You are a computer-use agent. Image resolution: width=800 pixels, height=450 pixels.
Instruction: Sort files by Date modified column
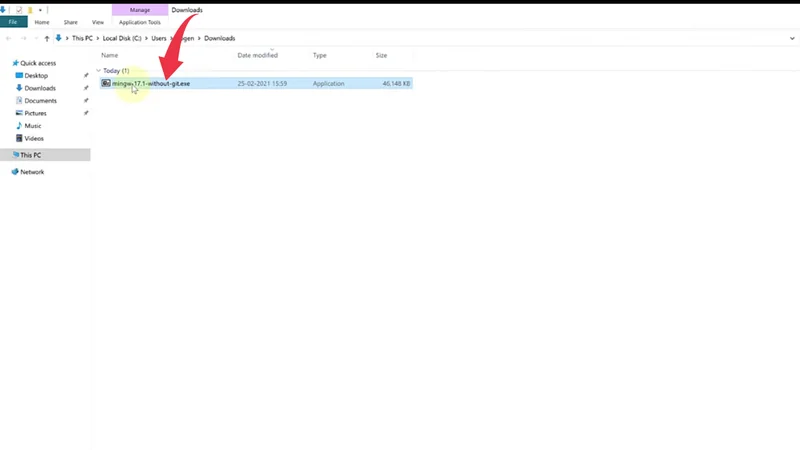257,55
